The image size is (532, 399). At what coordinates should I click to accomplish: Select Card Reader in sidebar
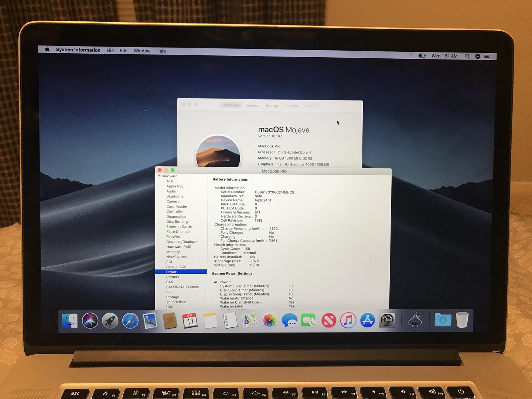[x=177, y=207]
